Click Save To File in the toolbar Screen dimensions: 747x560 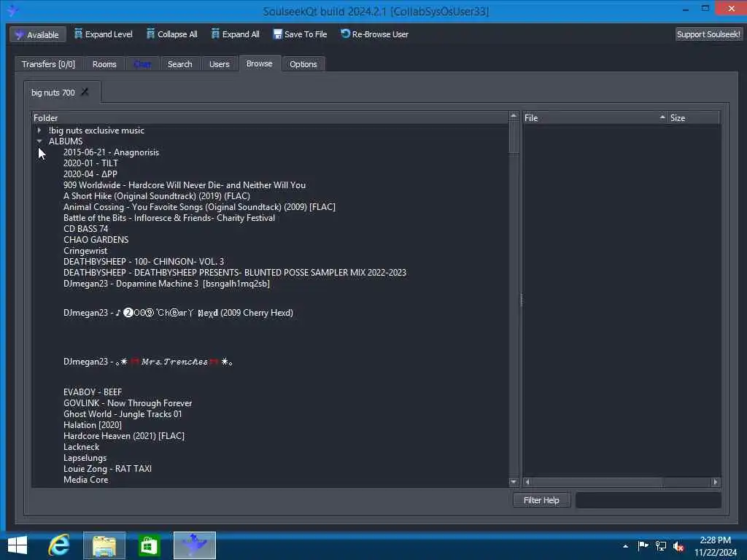click(x=300, y=34)
